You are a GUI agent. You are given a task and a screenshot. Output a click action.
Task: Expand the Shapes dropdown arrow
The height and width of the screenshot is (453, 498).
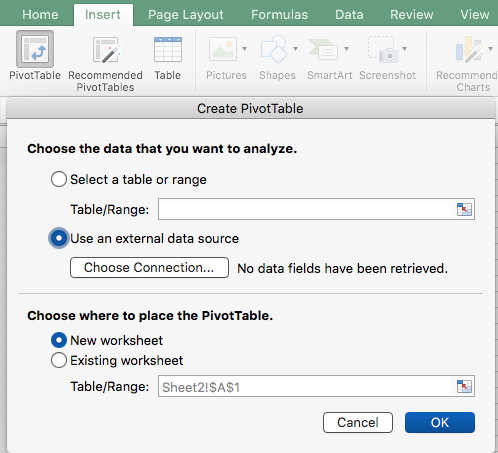[295, 49]
